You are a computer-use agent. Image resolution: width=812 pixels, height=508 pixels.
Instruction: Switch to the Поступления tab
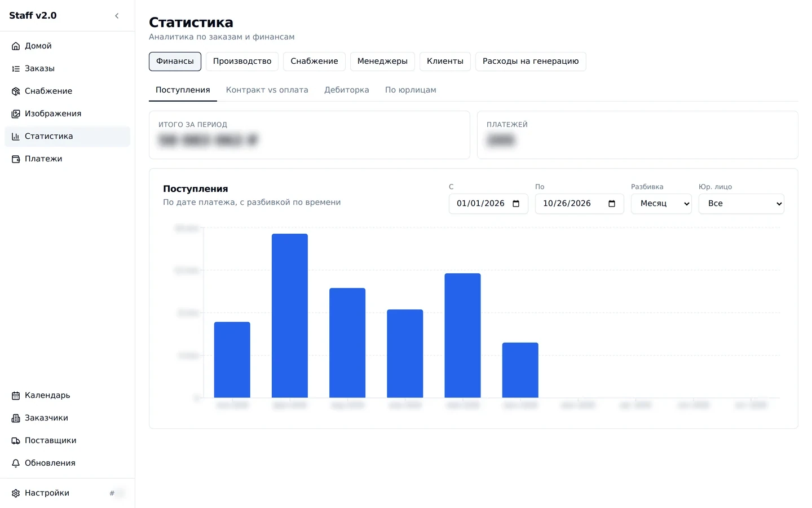183,90
